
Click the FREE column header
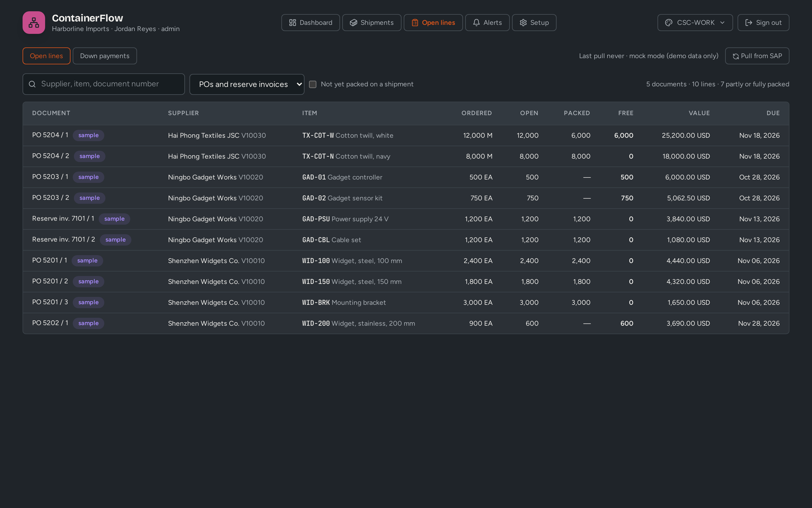pyautogui.click(x=626, y=113)
